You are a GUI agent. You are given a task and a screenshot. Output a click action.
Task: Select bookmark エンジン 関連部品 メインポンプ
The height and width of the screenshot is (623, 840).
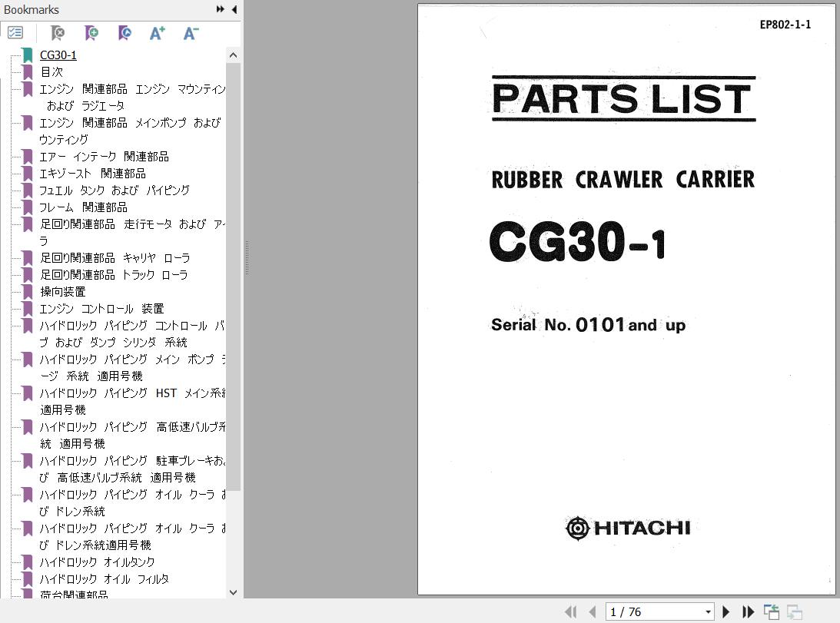coord(130,131)
